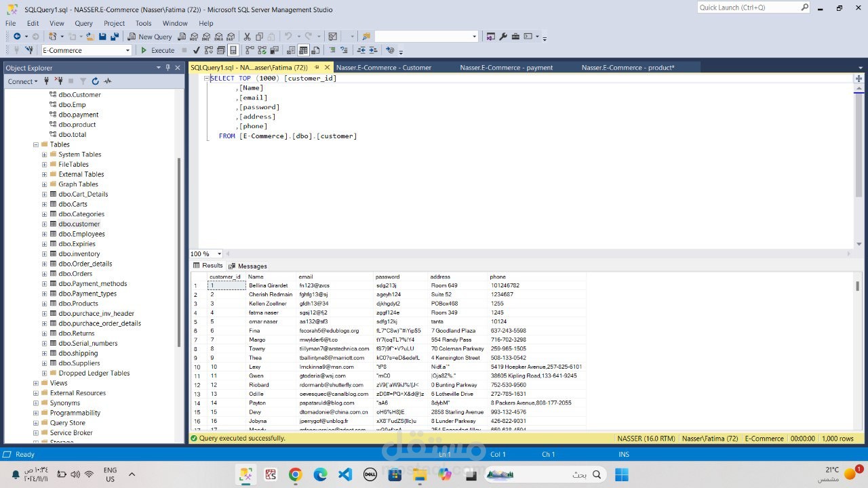Switch to the Messages results tab
Image resolution: width=868 pixels, height=488 pixels.
tap(248, 266)
